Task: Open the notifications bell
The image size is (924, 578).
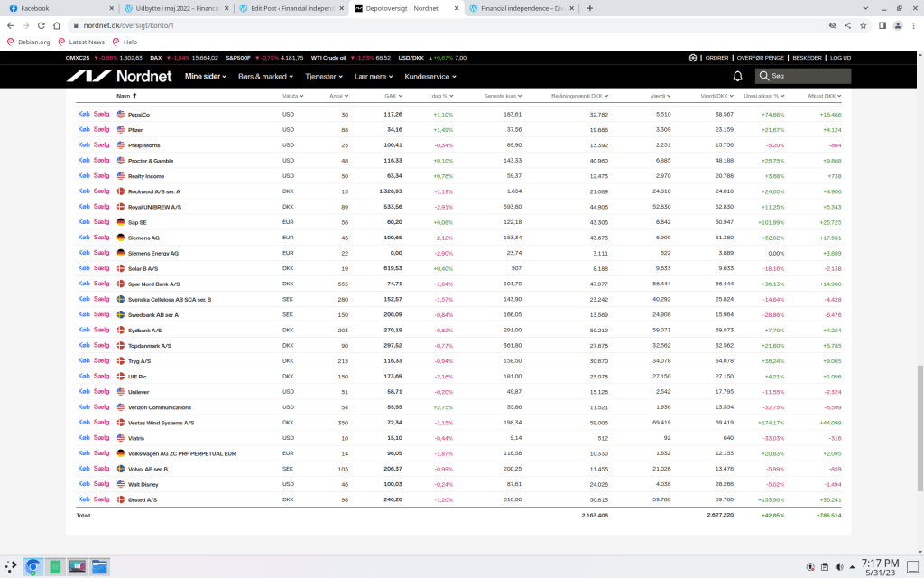Action: tap(737, 77)
